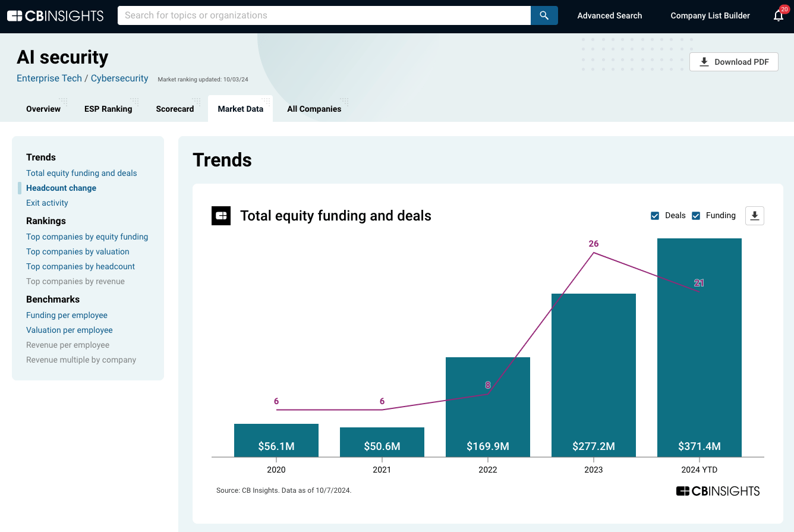
Task: Open the All Companies tab
Action: coord(314,109)
